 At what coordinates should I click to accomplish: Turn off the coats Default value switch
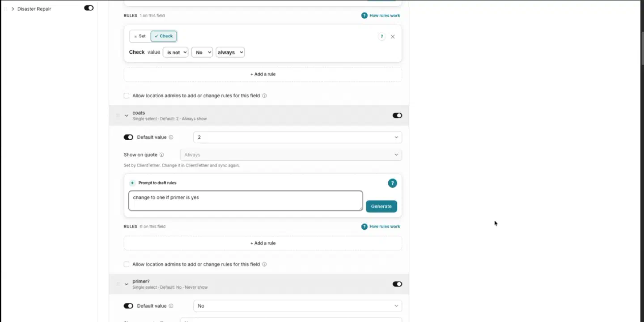tap(128, 137)
